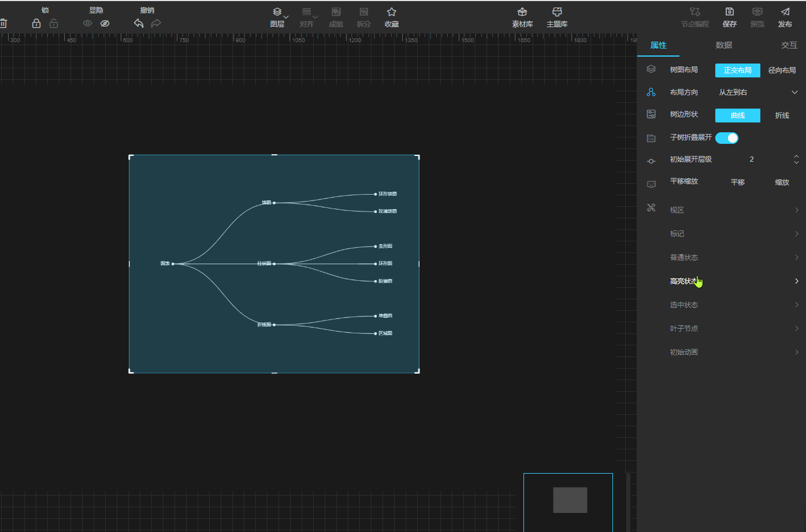Show the component using the open eye icon
The width and height of the screenshot is (806, 532).
coord(88,24)
